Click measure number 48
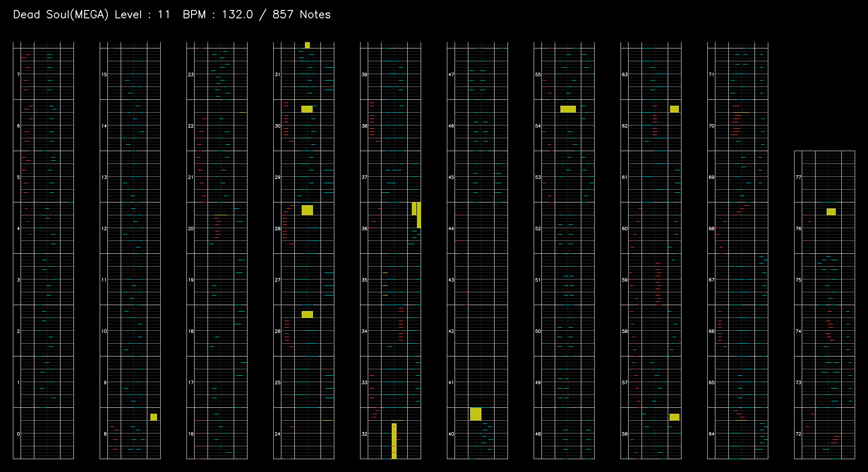This screenshot has width=868, height=472. pyautogui.click(x=538, y=434)
